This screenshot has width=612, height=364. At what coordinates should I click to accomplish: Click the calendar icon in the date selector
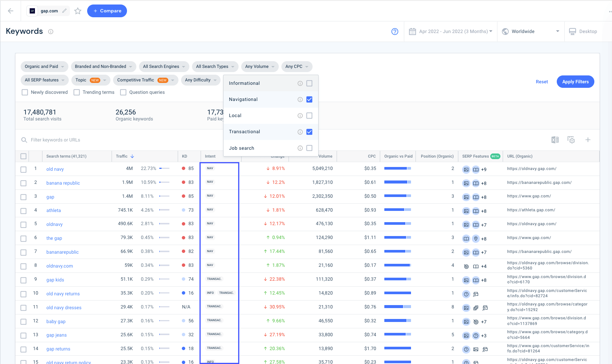(x=413, y=31)
